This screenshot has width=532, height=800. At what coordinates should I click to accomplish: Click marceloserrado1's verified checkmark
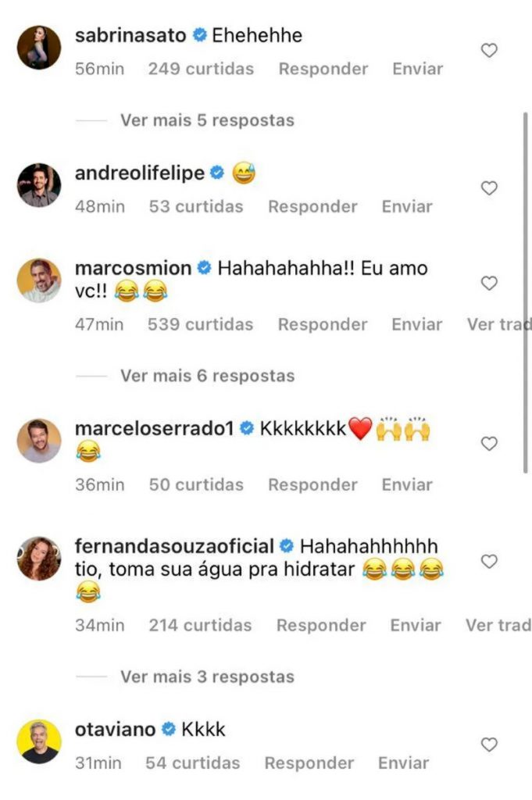coord(247,428)
